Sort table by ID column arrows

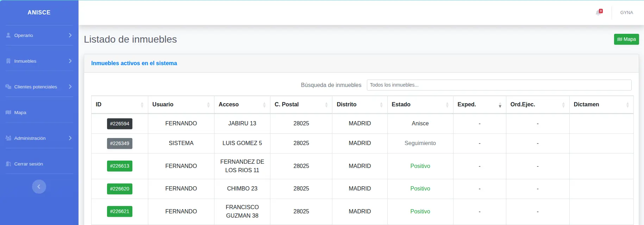coord(142,105)
